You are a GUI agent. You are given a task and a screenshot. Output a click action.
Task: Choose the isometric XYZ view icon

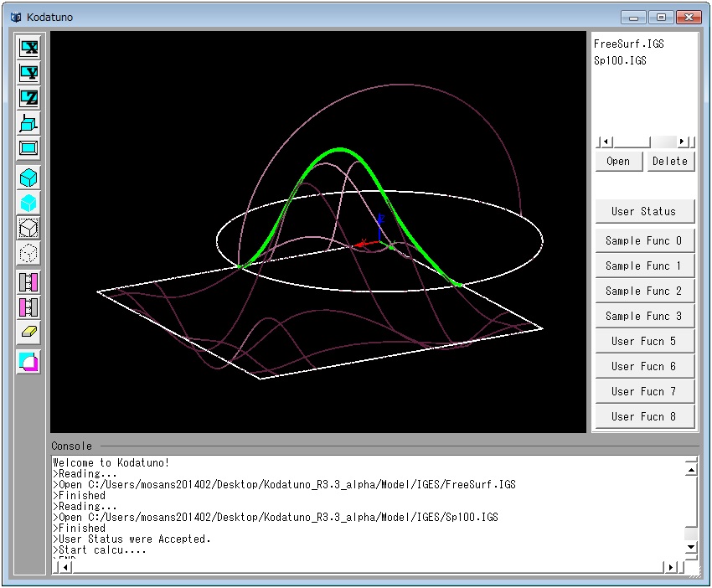tap(28, 123)
